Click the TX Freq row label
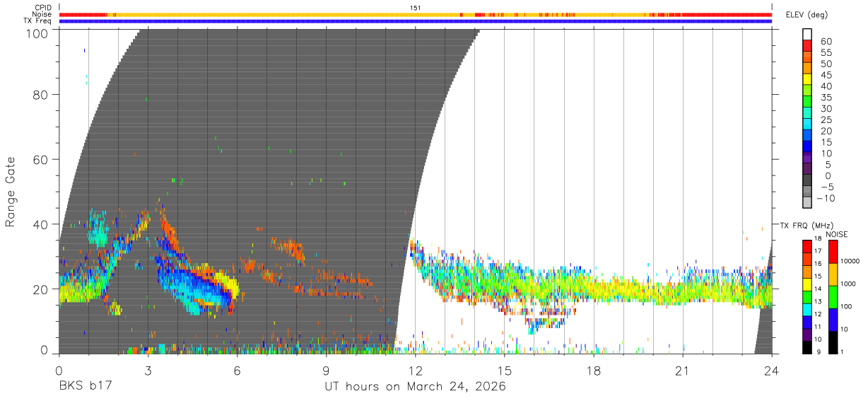This screenshot has width=868, height=401. (x=37, y=21)
